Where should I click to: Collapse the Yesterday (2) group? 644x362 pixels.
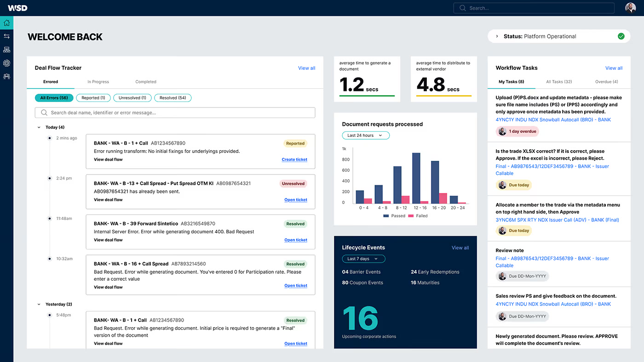coord(39,304)
